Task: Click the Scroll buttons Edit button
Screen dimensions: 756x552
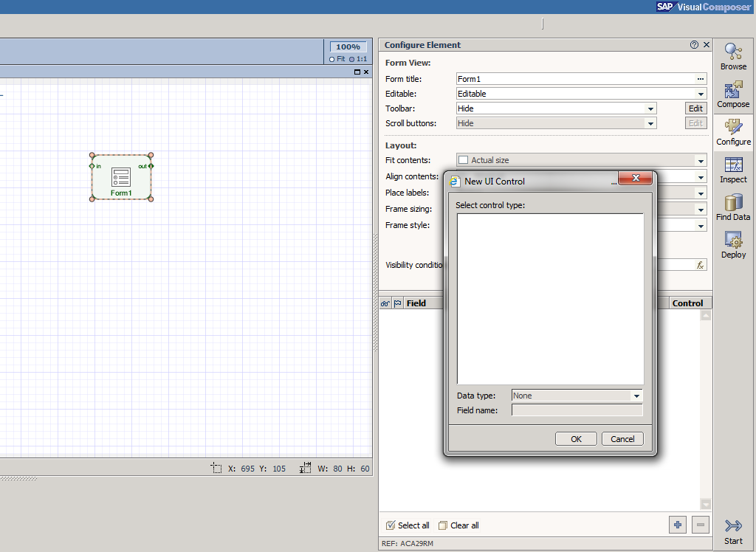Action: coord(695,123)
